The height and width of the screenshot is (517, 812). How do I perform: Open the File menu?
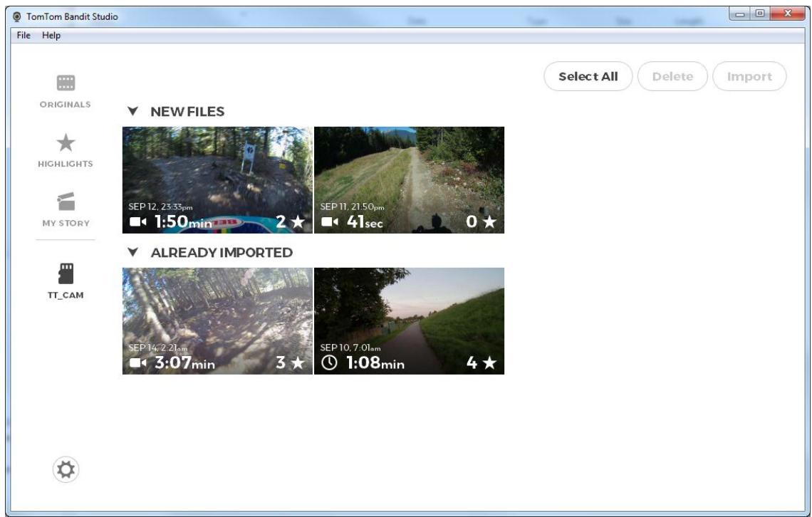[24, 35]
